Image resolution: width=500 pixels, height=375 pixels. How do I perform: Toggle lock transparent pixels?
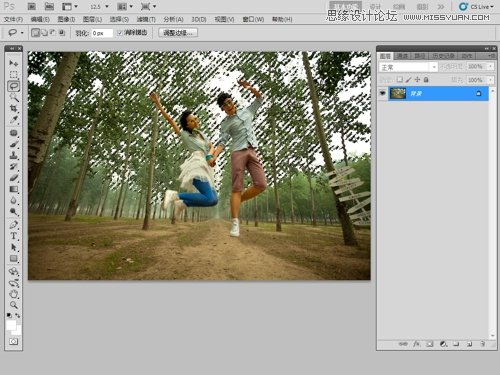[x=400, y=80]
